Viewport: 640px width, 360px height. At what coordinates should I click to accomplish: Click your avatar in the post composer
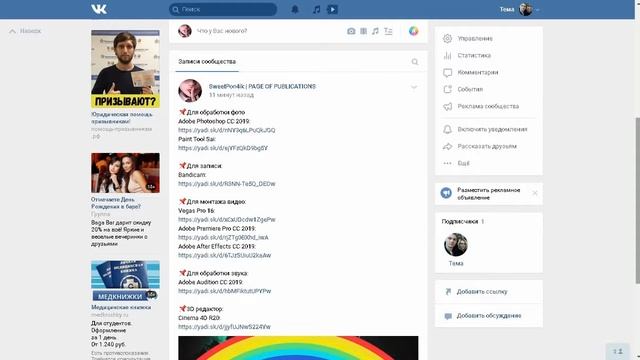(x=184, y=31)
